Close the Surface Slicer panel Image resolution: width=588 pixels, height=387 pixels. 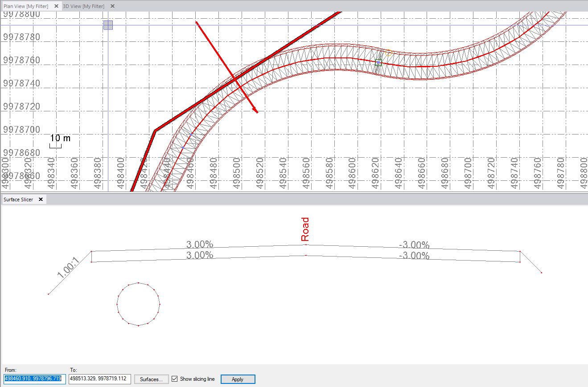[x=41, y=200]
